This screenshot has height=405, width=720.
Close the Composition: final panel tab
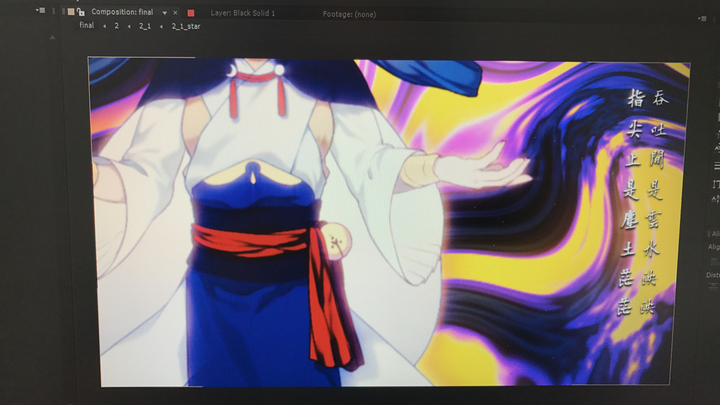pyautogui.click(x=175, y=13)
